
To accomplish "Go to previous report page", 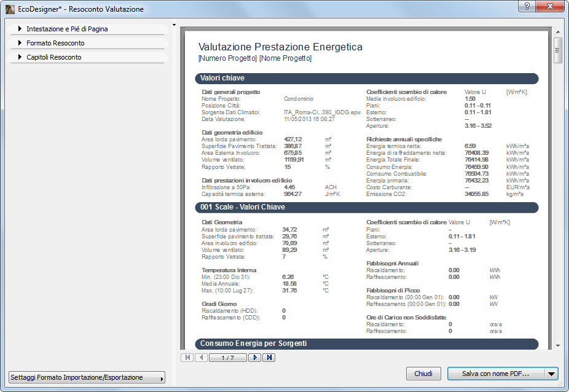I will [201, 358].
